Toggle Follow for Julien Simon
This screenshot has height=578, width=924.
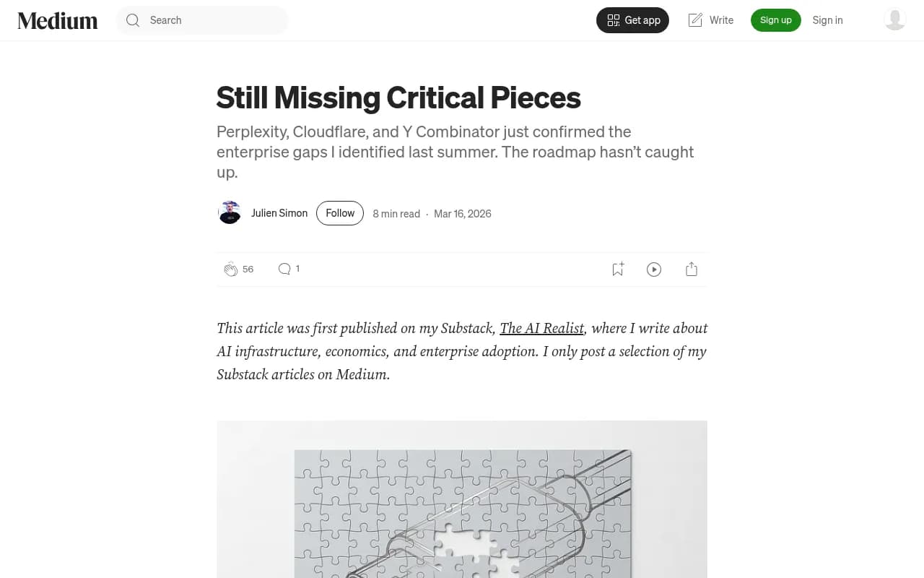pos(339,213)
